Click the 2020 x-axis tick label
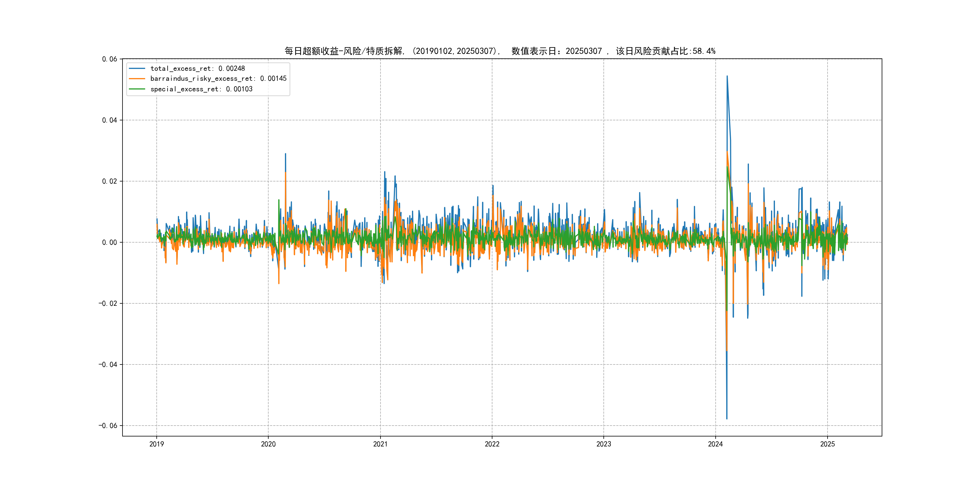This screenshot has width=980, height=490. point(268,444)
